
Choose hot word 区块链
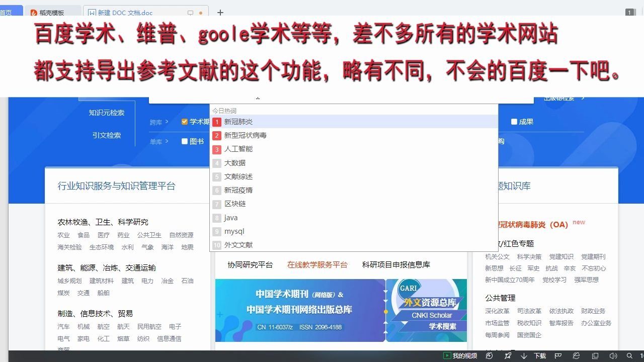[354, 204]
